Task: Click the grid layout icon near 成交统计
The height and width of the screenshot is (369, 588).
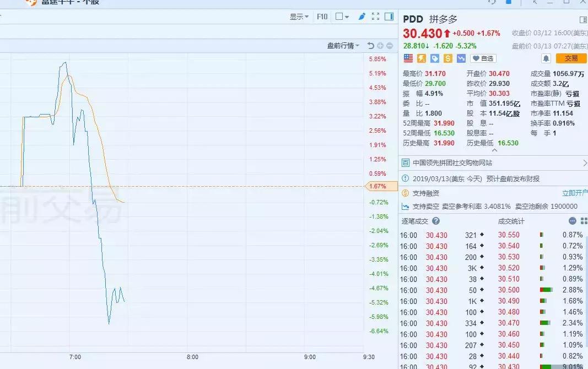Action: pos(583,221)
